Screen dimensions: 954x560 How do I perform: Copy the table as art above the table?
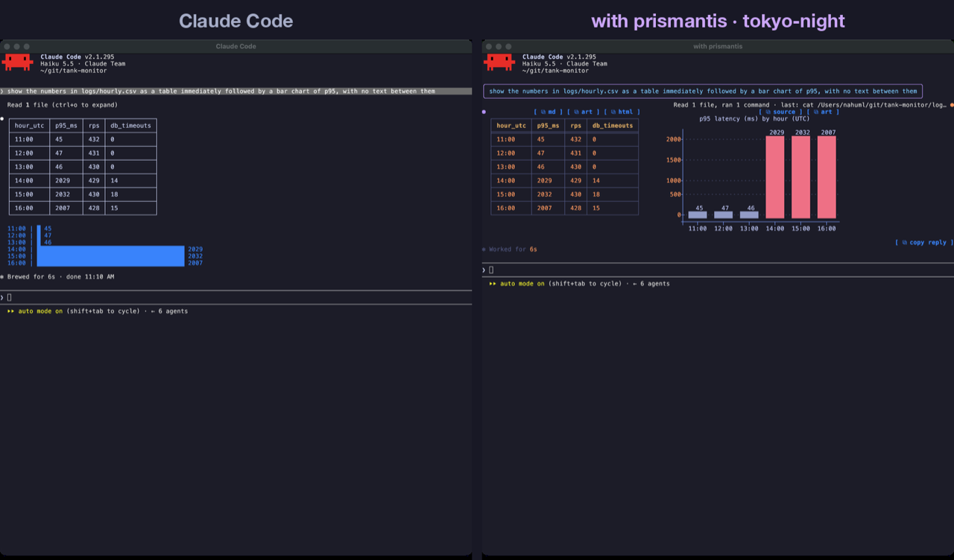583,112
